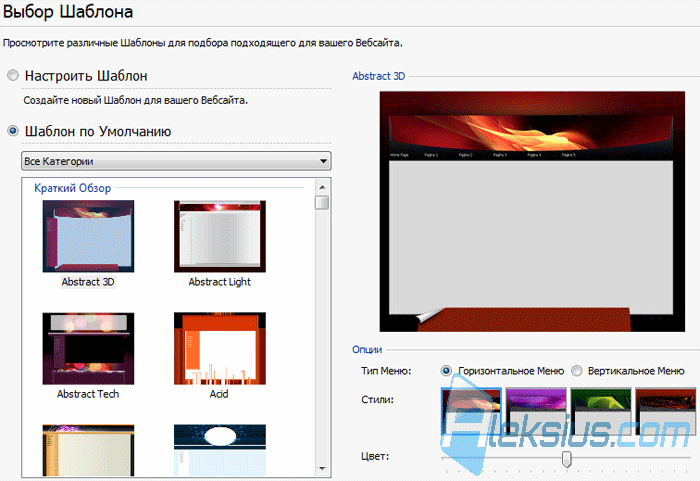Enable Горизонтальное Меню option
Image resolution: width=700 pixels, height=481 pixels.
click(x=446, y=371)
